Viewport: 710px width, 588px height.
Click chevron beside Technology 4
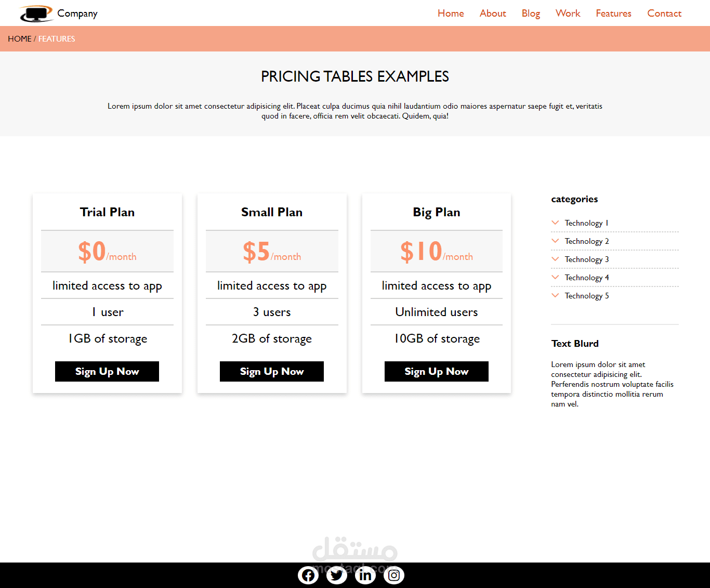click(x=555, y=277)
